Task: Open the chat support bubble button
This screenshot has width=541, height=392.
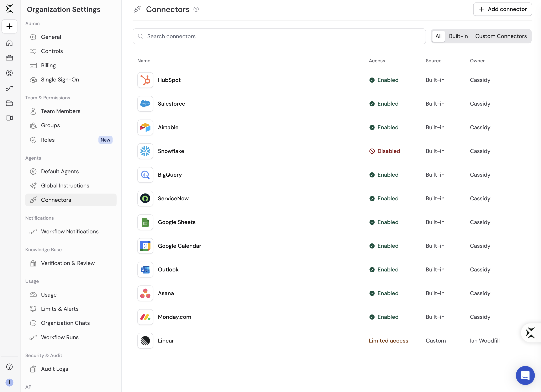Action: 525,375
